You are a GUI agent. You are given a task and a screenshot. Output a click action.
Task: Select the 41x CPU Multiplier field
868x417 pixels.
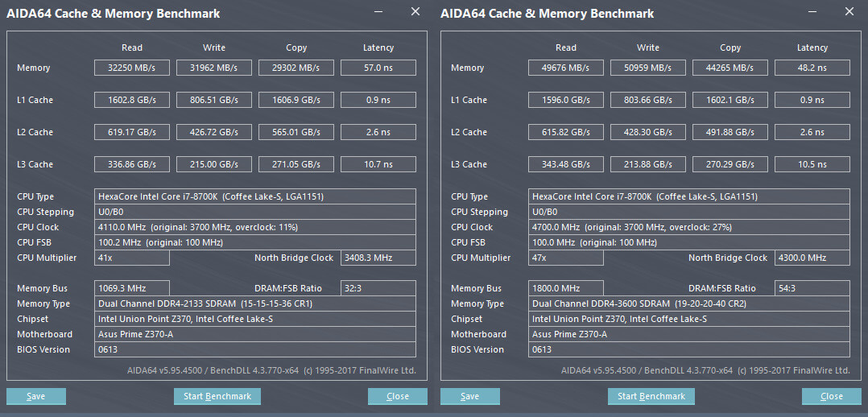tap(132, 258)
